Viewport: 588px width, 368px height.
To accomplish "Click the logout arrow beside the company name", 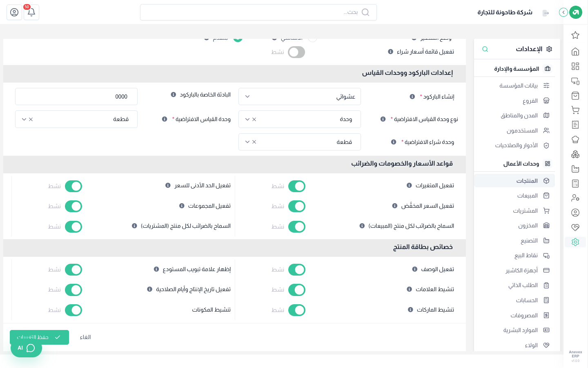I will [546, 13].
